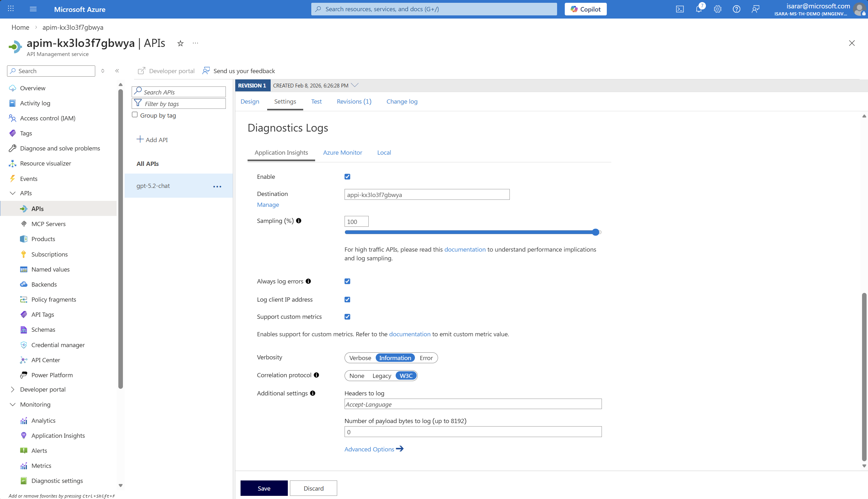Open Access control (IAM)
868x499 pixels.
tap(48, 118)
